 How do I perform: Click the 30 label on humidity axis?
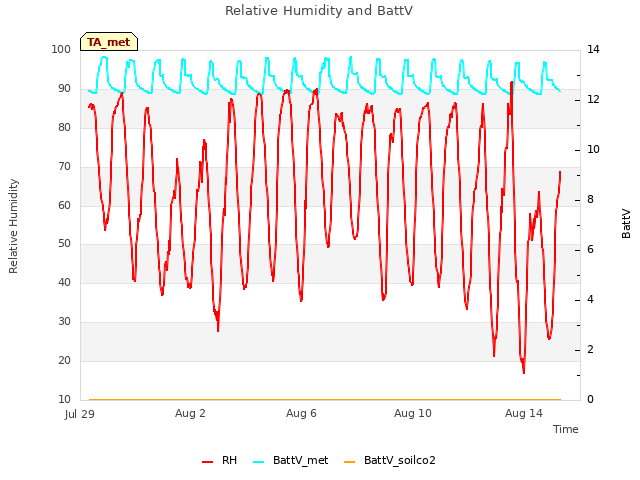pos(64,322)
